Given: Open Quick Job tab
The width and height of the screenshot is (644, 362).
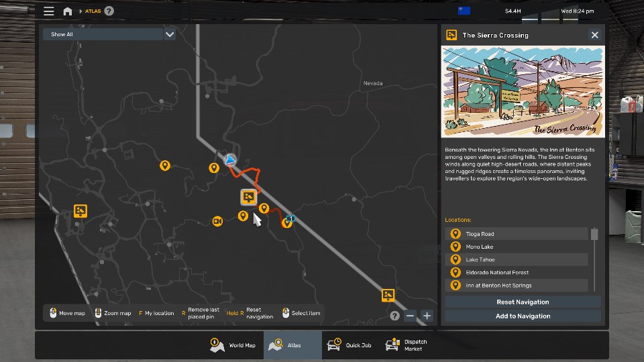Looking at the screenshot, I should pyautogui.click(x=350, y=345).
